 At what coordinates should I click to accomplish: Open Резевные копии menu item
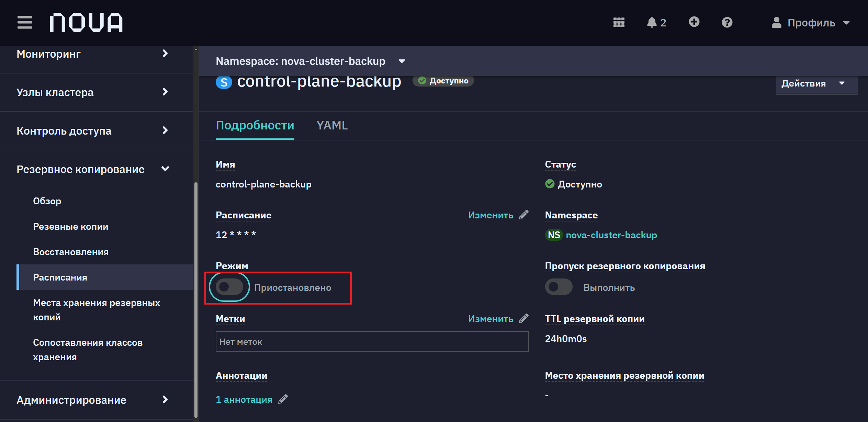coord(70,227)
